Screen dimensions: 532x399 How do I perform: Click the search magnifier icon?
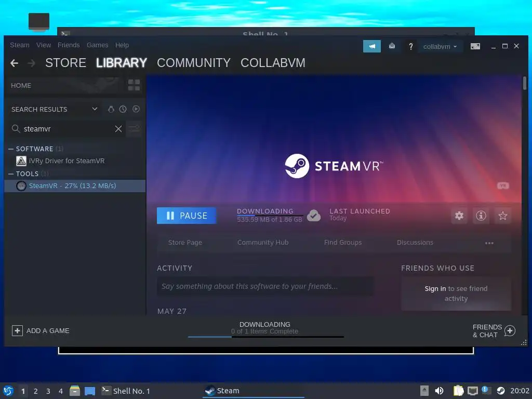point(16,129)
